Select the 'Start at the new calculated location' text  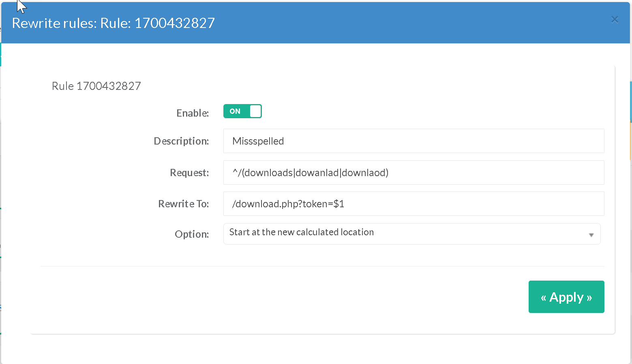302,232
